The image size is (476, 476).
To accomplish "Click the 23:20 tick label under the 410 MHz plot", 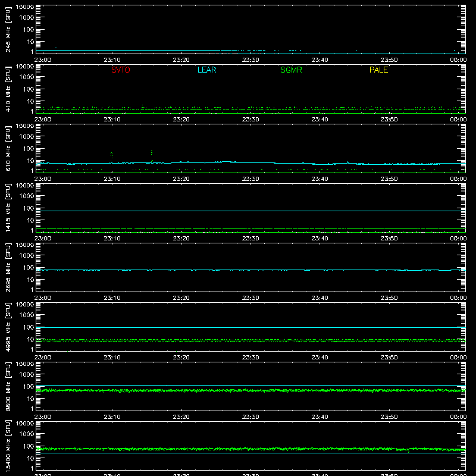I will click(181, 120).
